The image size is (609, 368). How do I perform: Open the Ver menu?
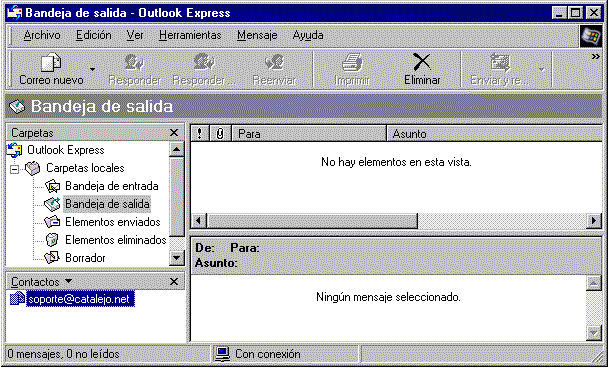(x=135, y=35)
